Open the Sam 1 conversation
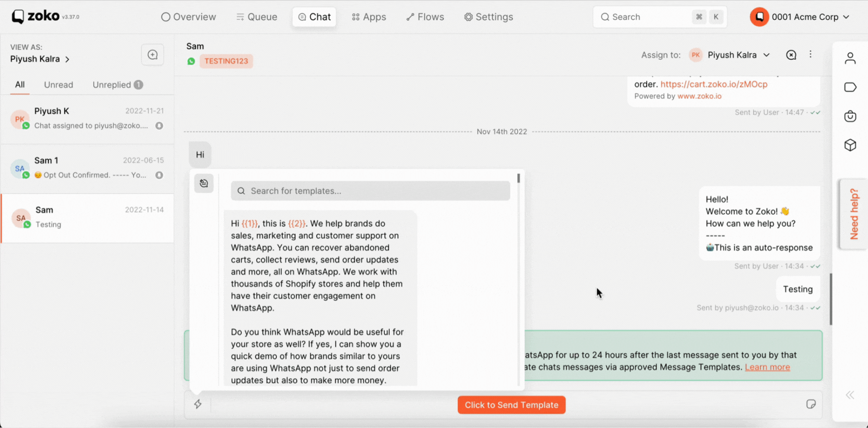This screenshot has height=428, width=868. (87, 168)
